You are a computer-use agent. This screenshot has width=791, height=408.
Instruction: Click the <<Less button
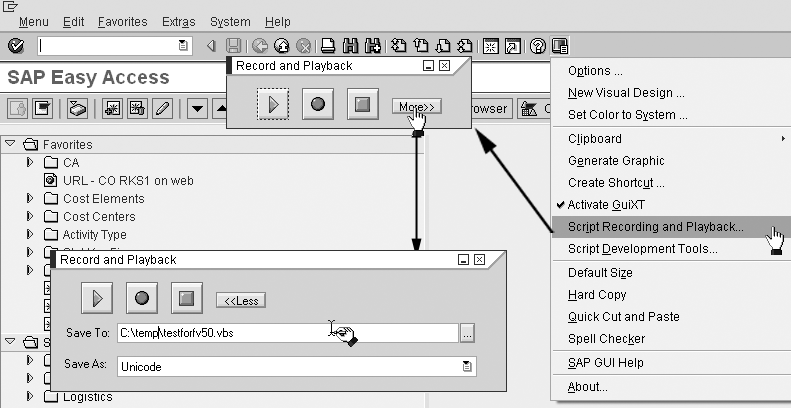pos(241,301)
